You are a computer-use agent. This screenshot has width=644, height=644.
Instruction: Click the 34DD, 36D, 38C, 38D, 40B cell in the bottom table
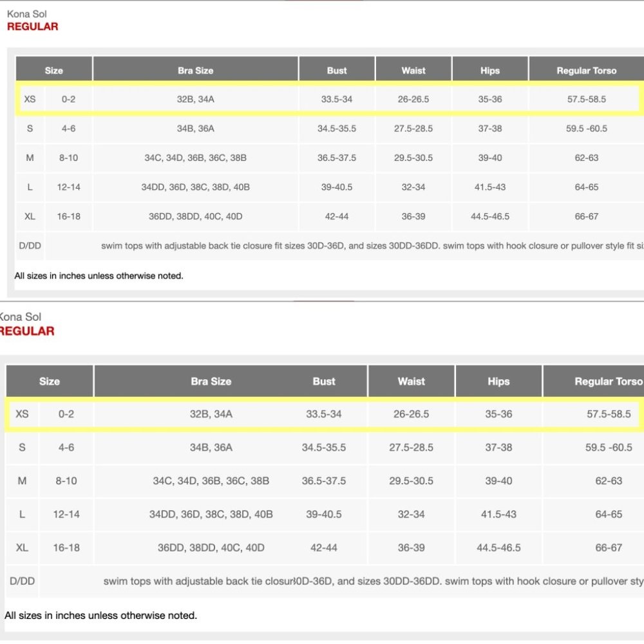pos(211,515)
